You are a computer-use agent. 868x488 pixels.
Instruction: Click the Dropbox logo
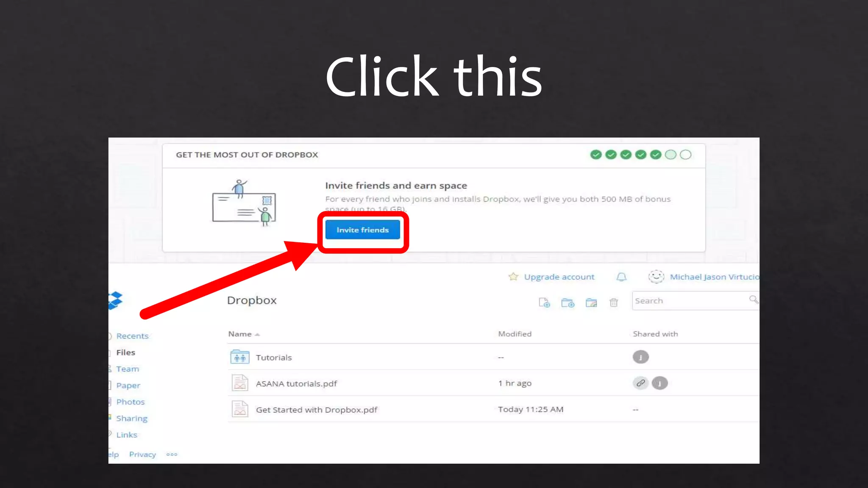(115, 300)
